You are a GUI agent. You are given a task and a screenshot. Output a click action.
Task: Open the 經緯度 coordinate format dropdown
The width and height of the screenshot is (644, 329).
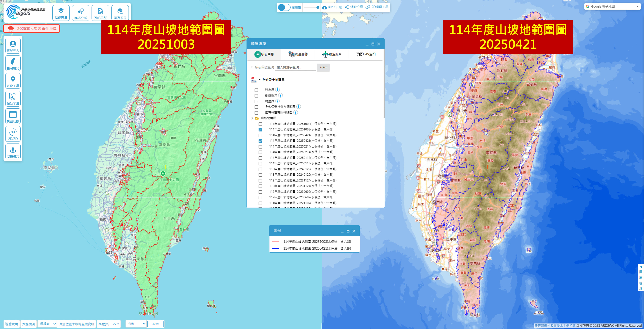pyautogui.click(x=47, y=324)
